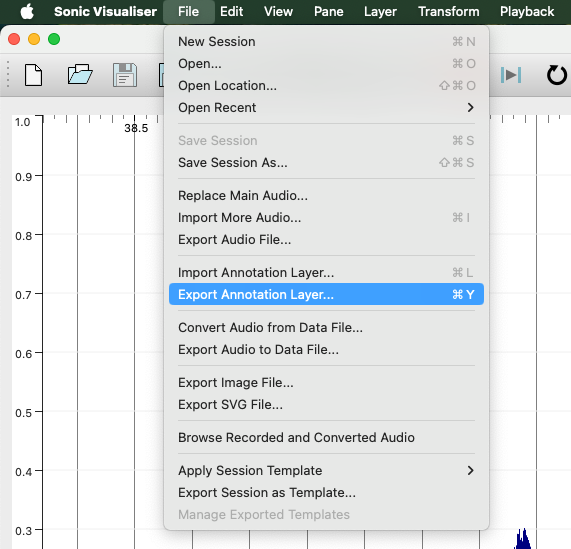Open the Apple menu

[x=27, y=12]
